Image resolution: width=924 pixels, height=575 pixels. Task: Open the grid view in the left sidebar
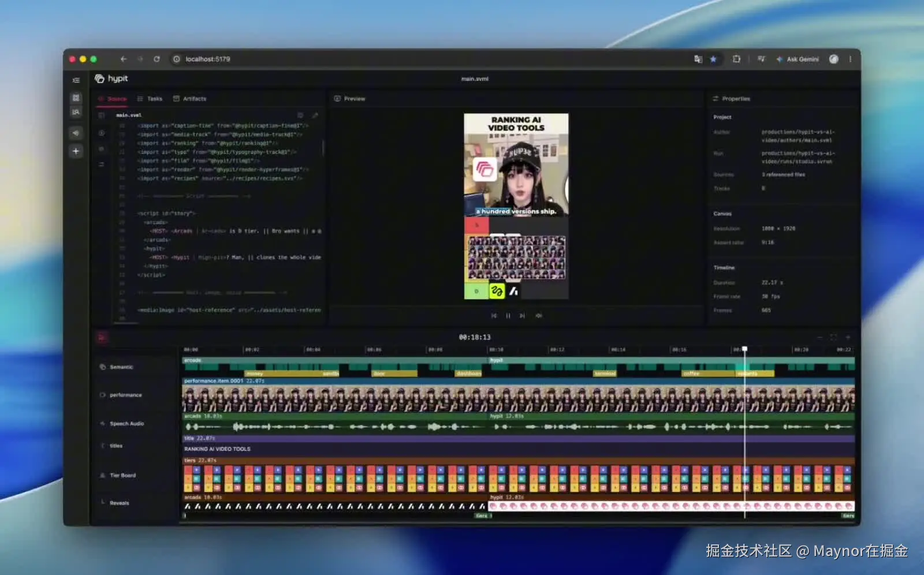point(76,98)
